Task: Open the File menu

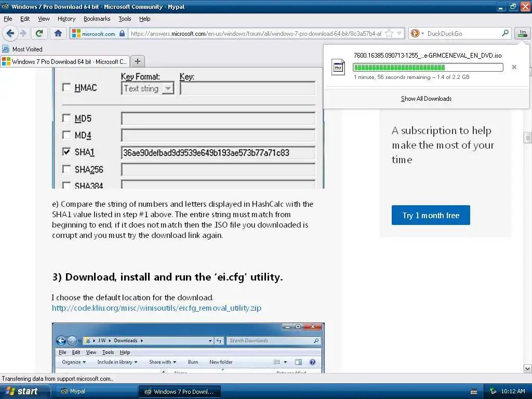Action: click(8, 19)
